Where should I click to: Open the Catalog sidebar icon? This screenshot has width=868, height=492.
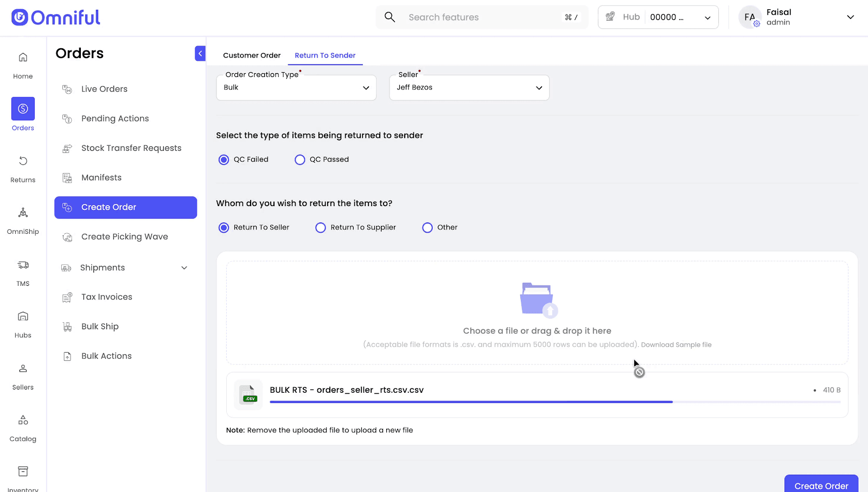click(23, 420)
